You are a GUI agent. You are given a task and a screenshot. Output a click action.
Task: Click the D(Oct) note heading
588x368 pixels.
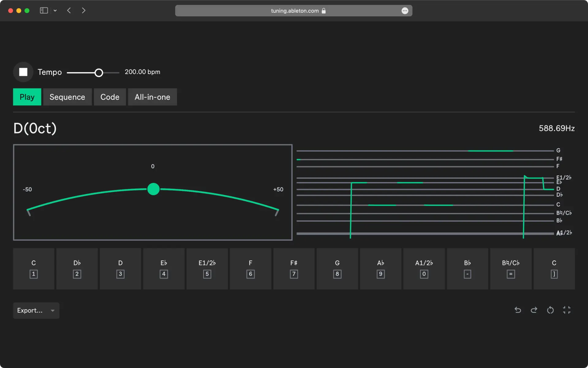pyautogui.click(x=35, y=128)
